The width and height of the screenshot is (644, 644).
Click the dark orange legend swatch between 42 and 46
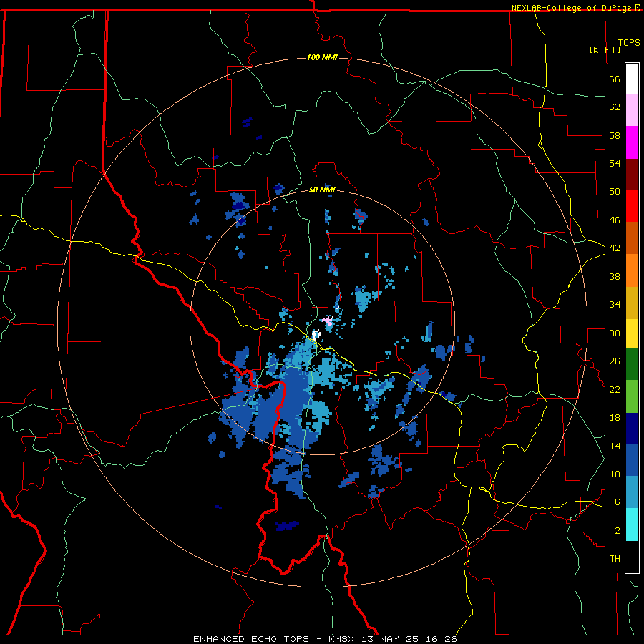click(x=632, y=238)
